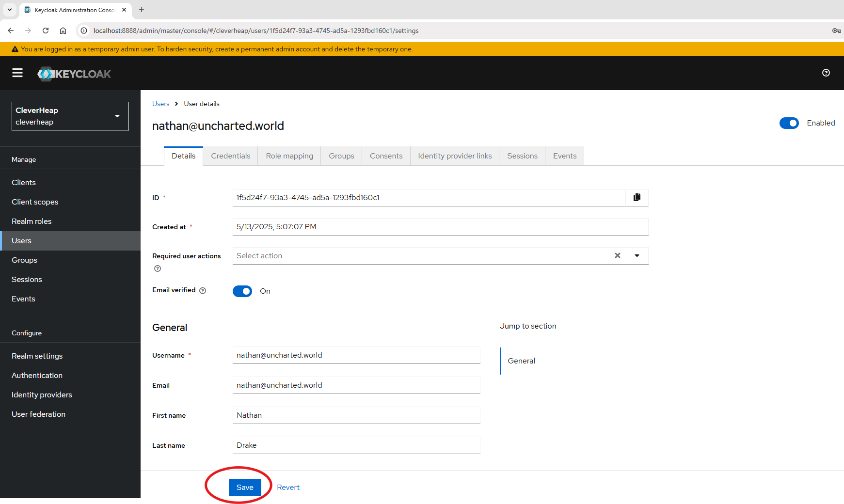The width and height of the screenshot is (844, 504).
Task: Click the help icon next to Email verified
Action: pos(202,290)
